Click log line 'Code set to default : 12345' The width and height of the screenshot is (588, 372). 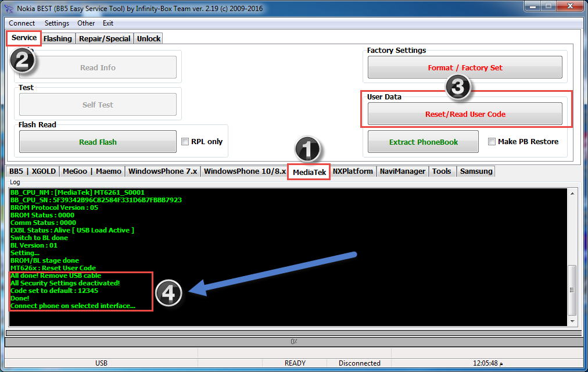pyautogui.click(x=55, y=291)
